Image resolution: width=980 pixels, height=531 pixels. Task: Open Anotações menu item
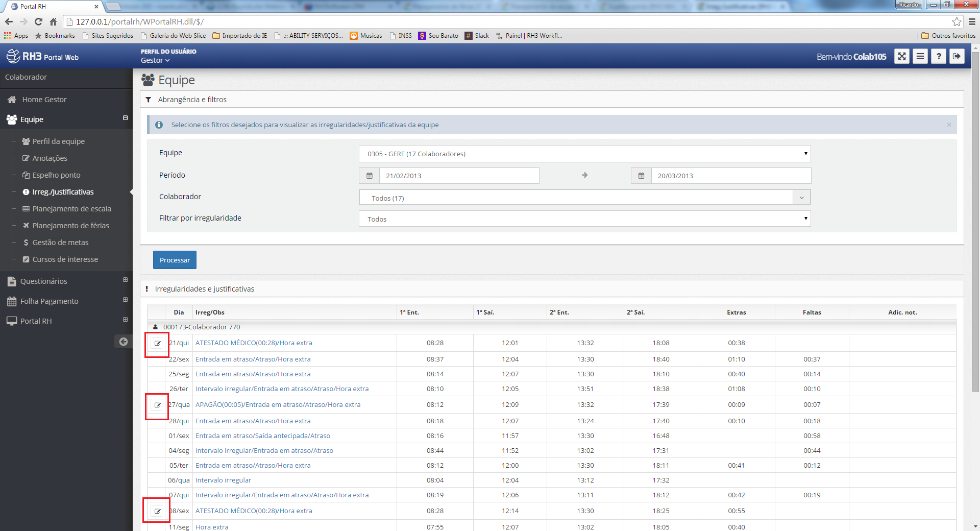pyautogui.click(x=50, y=158)
